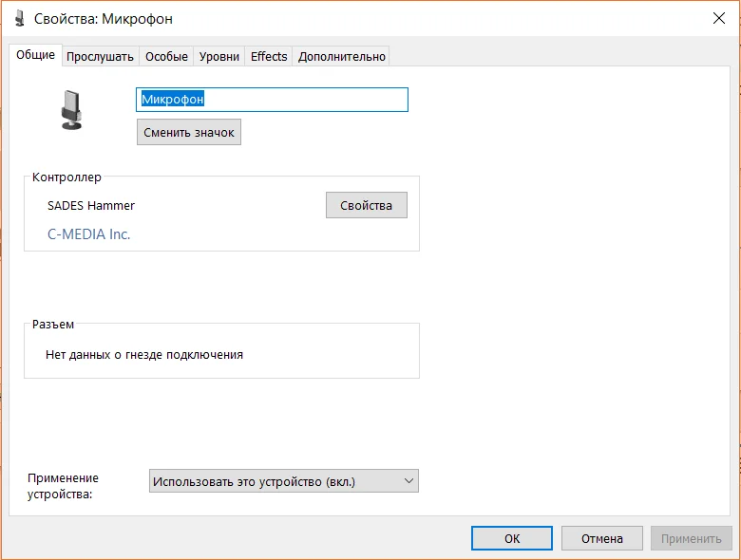Click the large microphone device icon
741x560 pixels.
pos(71,110)
